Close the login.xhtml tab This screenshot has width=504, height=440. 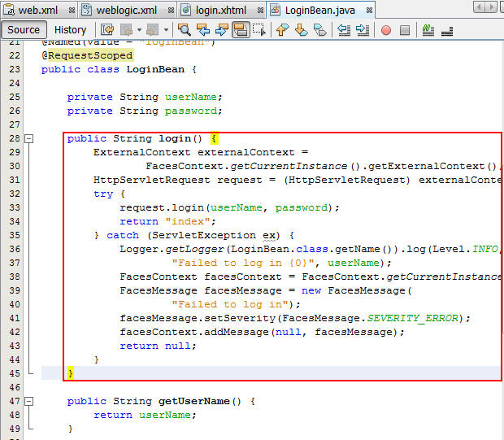(260, 11)
